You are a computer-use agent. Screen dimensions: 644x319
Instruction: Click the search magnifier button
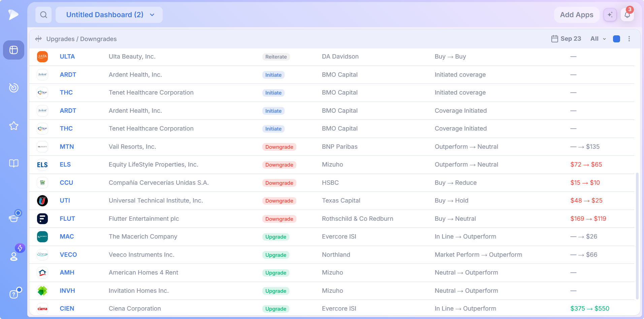[43, 15]
